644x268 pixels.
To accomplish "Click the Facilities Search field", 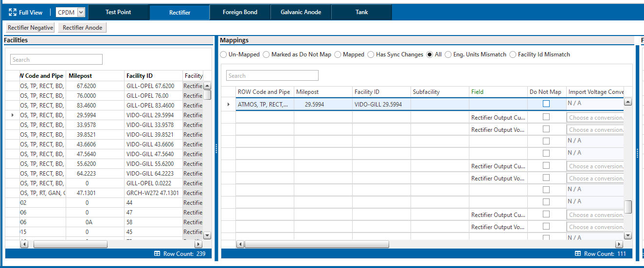I will click(56, 59).
